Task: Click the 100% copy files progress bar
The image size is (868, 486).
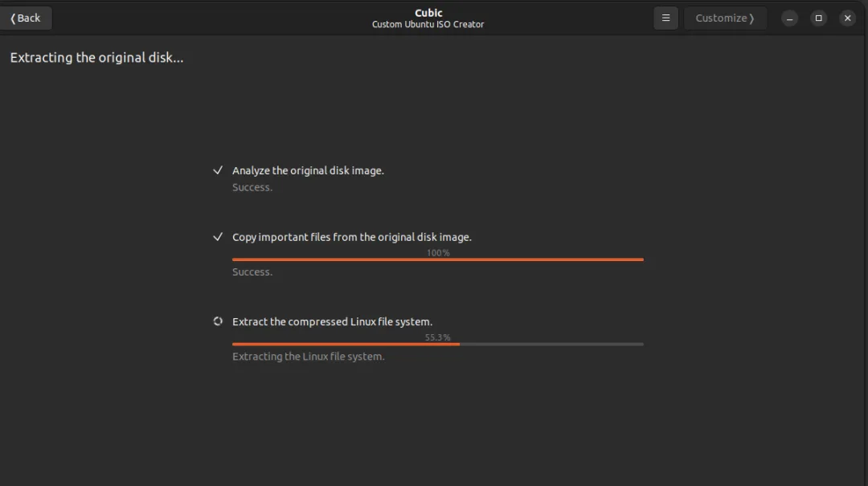Action: click(x=438, y=259)
